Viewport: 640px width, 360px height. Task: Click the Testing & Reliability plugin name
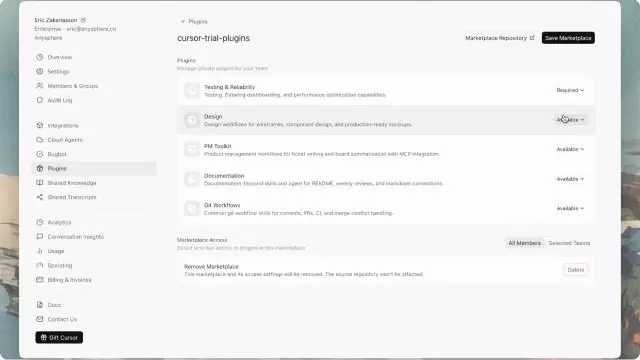coord(229,87)
